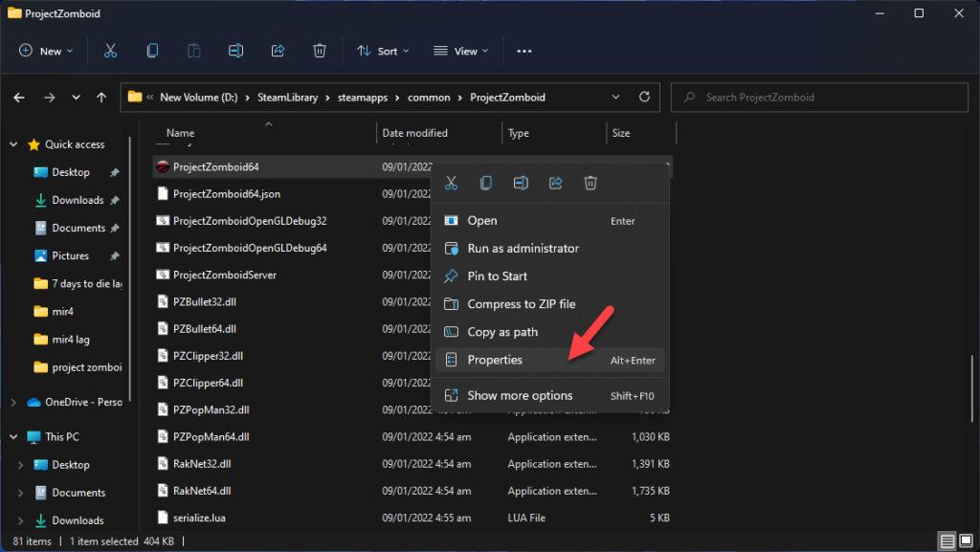Choose Compress to ZIP file
Viewport: 980px width, 552px height.
[x=550, y=304]
